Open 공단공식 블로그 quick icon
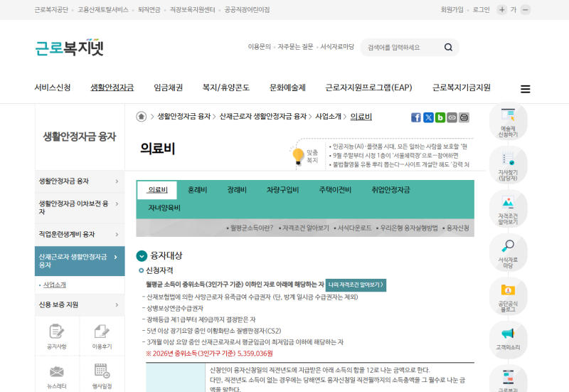Image resolution: width=569 pixels, height=392 pixels. tap(508, 297)
